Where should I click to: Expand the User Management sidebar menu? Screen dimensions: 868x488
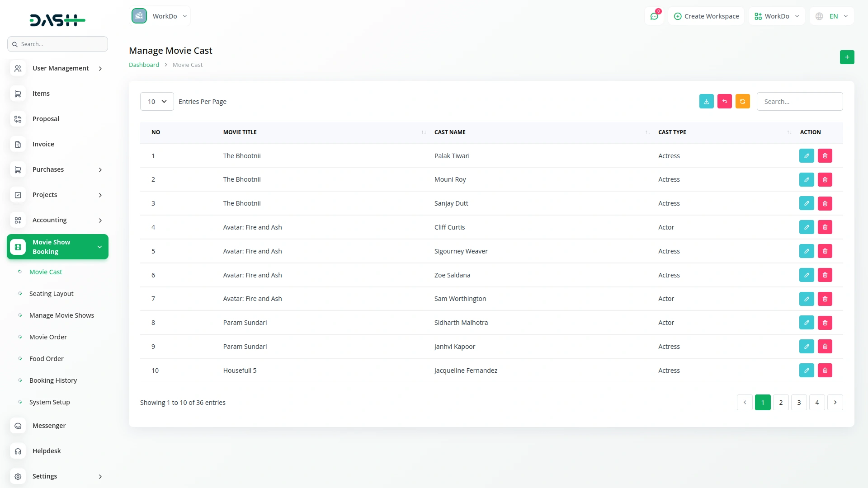pyautogui.click(x=57, y=68)
